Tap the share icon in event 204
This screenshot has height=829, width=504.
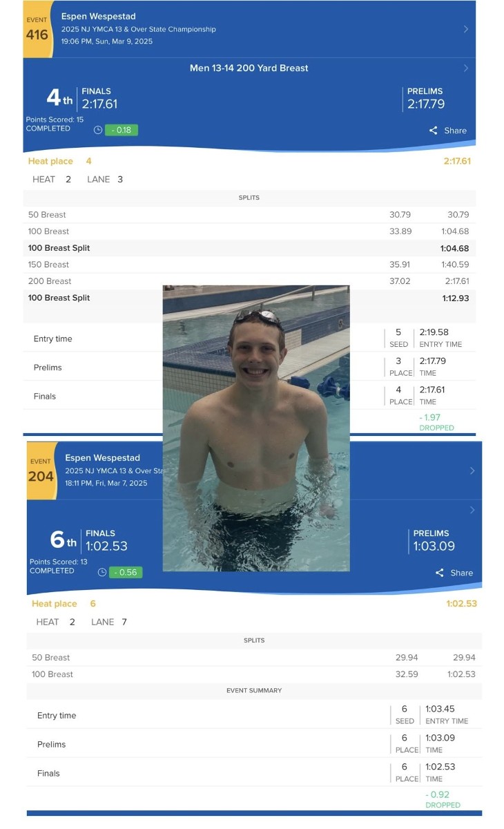point(440,573)
